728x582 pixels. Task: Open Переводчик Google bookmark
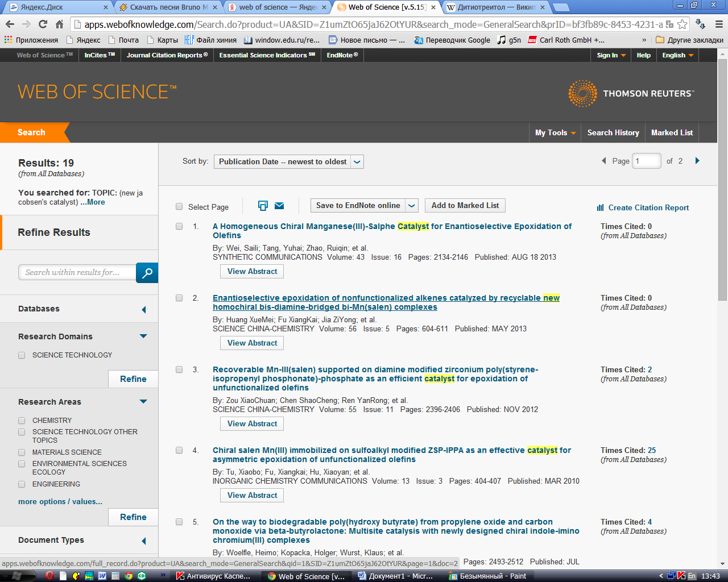pos(452,40)
